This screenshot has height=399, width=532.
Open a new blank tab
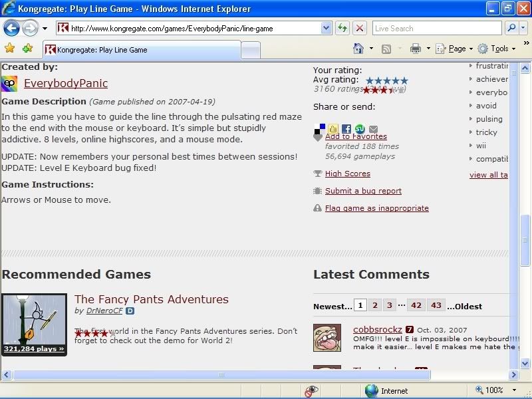(x=251, y=51)
